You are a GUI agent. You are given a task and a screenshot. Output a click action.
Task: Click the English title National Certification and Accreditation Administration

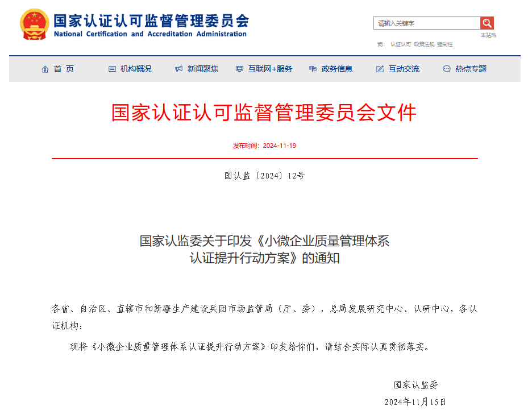(x=150, y=34)
